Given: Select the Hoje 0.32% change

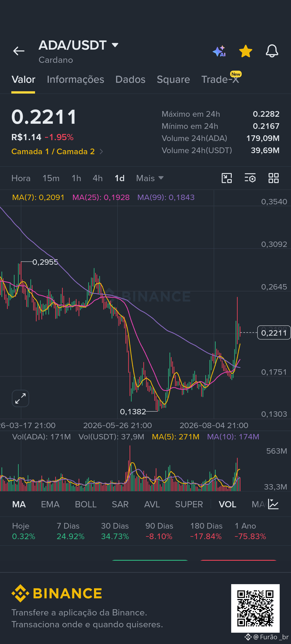Looking at the screenshot, I should [x=24, y=531].
